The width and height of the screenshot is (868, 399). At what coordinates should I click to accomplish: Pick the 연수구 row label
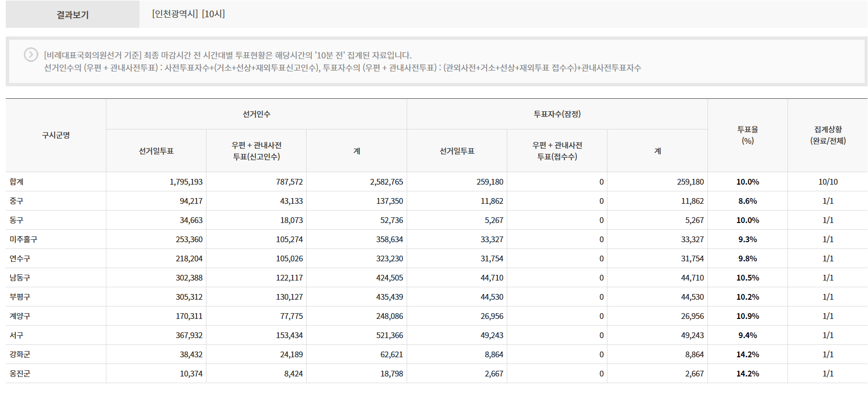[20, 258]
